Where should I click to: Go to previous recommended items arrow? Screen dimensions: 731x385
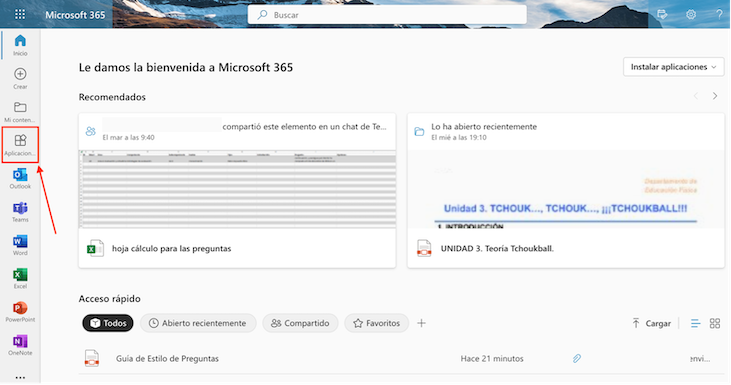696,96
